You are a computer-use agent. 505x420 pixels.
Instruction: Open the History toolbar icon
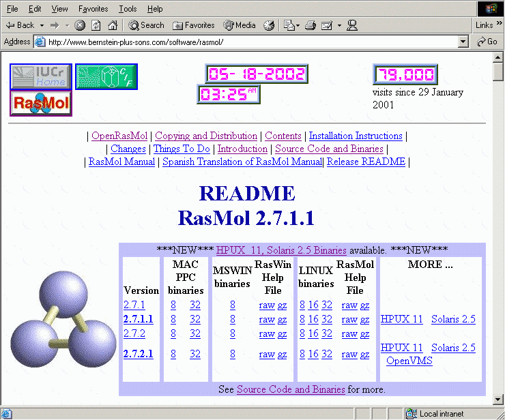pos(269,25)
